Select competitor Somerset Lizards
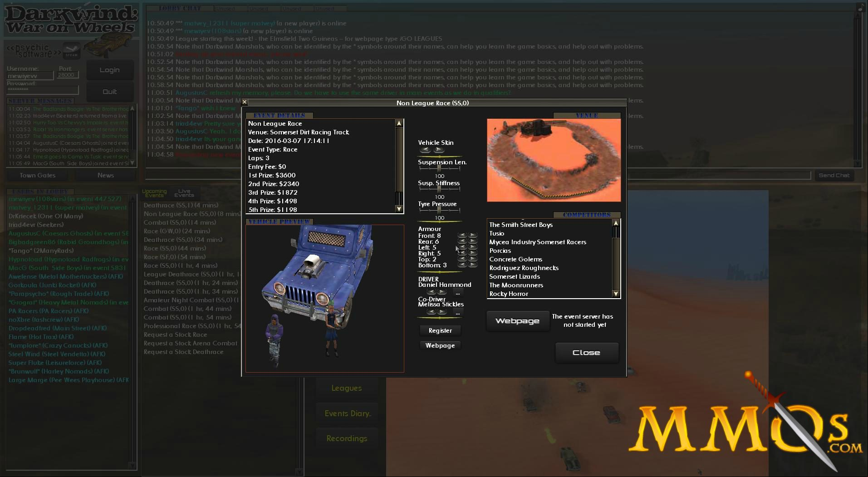This screenshot has width=868, height=477. pos(515,276)
